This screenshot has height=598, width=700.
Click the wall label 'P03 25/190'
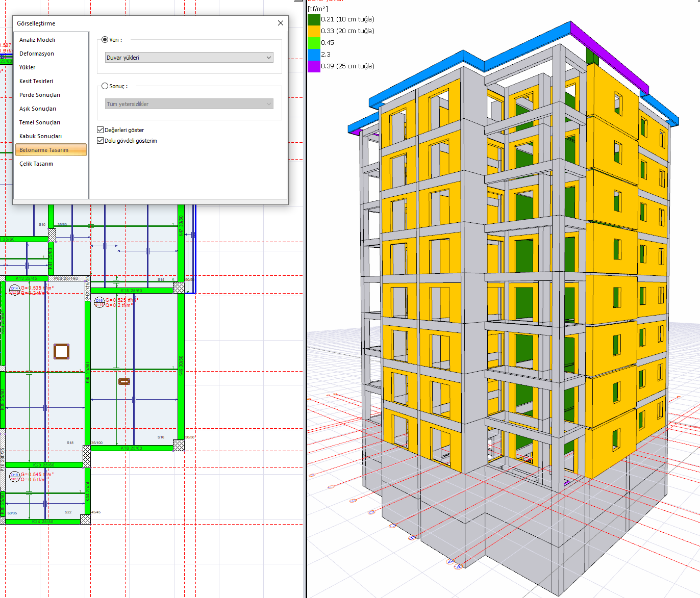(66, 278)
